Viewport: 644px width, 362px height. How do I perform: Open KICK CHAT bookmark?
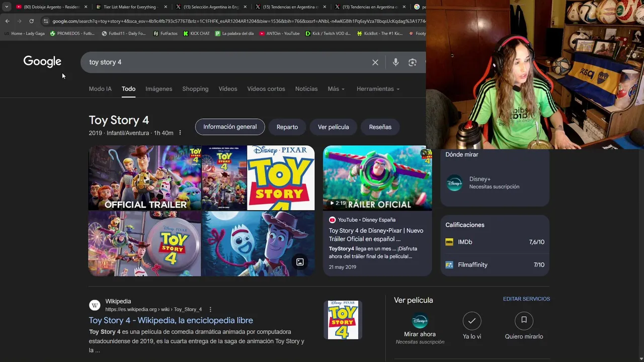[x=196, y=34]
